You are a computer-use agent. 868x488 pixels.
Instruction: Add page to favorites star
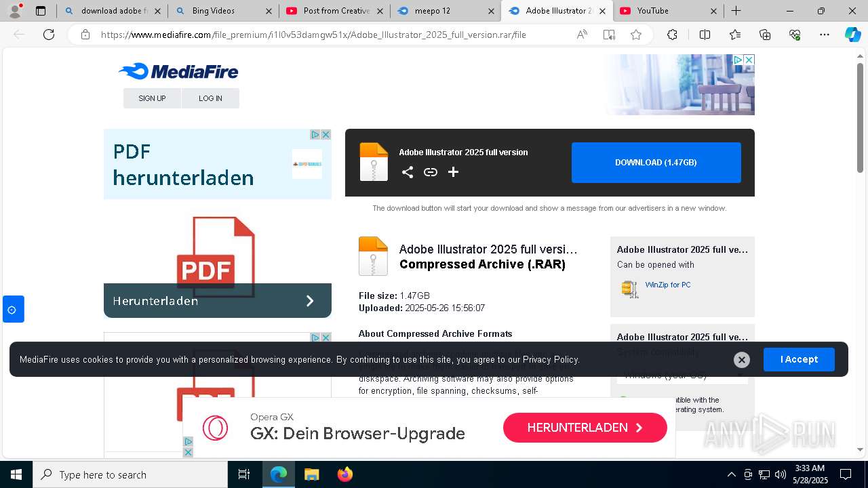point(636,35)
